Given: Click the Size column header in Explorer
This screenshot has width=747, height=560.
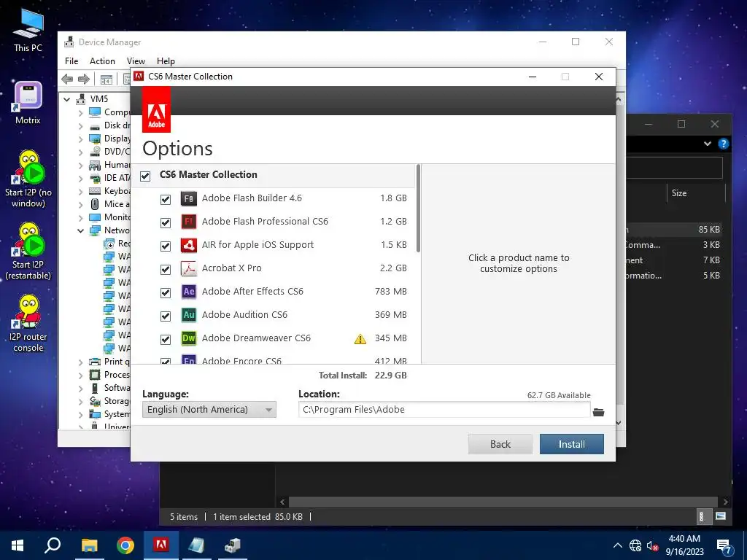Looking at the screenshot, I should [695, 193].
